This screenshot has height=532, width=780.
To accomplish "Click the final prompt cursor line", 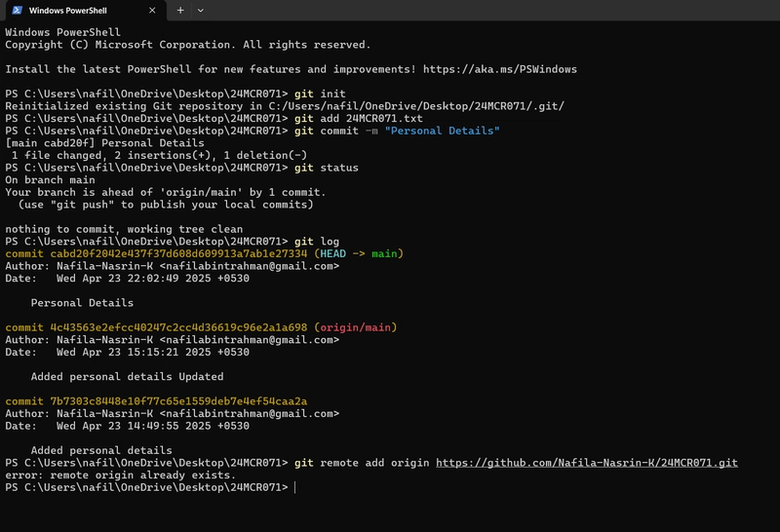I will pos(150,487).
